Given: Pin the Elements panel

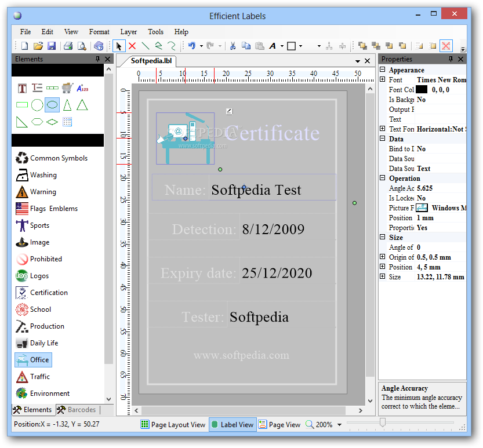Looking at the screenshot, I should pos(97,59).
